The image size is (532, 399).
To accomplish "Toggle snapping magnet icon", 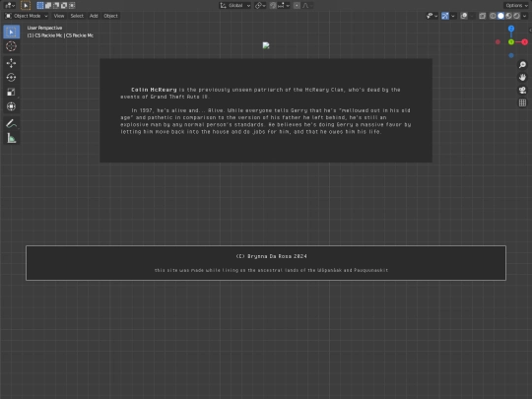I will pos(273,6).
